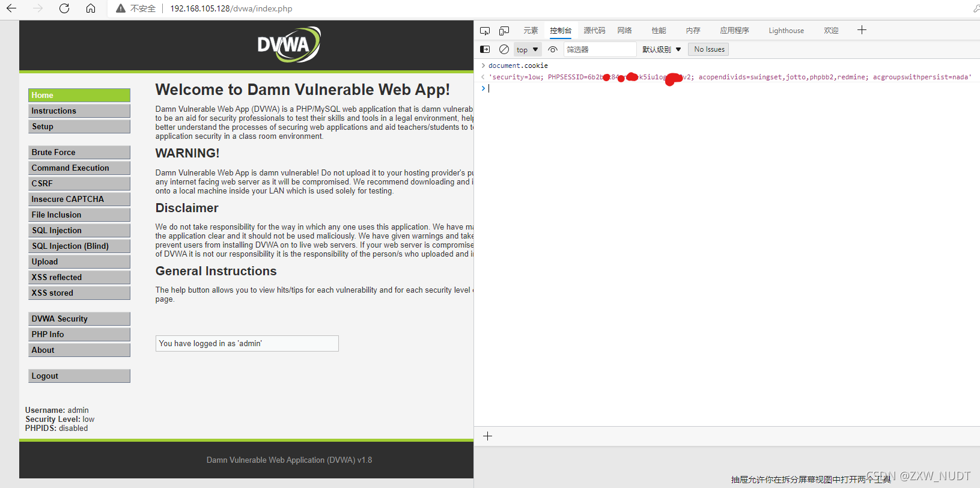Open the 应用程序 (Application) tab
Viewport: 980px width, 488px height.
[734, 31]
